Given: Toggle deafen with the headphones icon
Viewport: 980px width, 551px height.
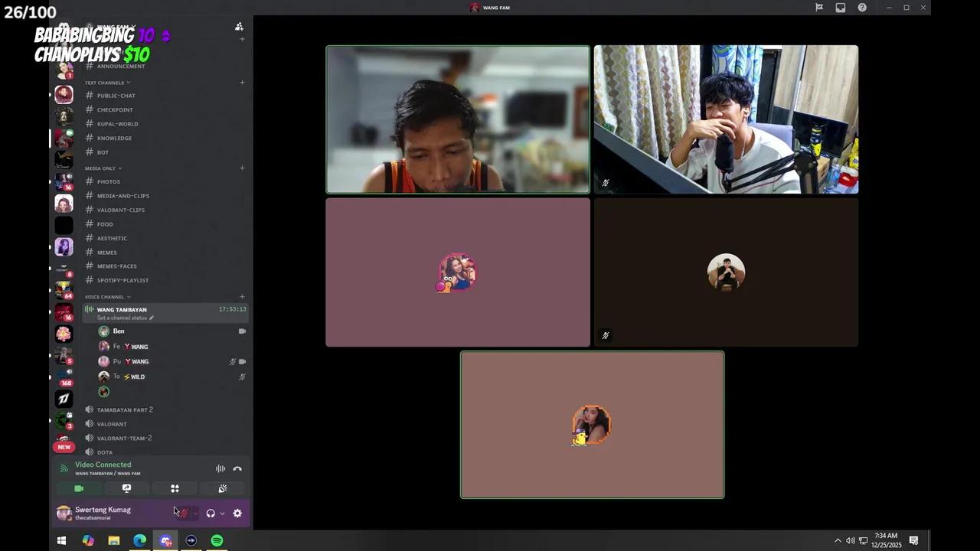Looking at the screenshot, I should point(211,514).
